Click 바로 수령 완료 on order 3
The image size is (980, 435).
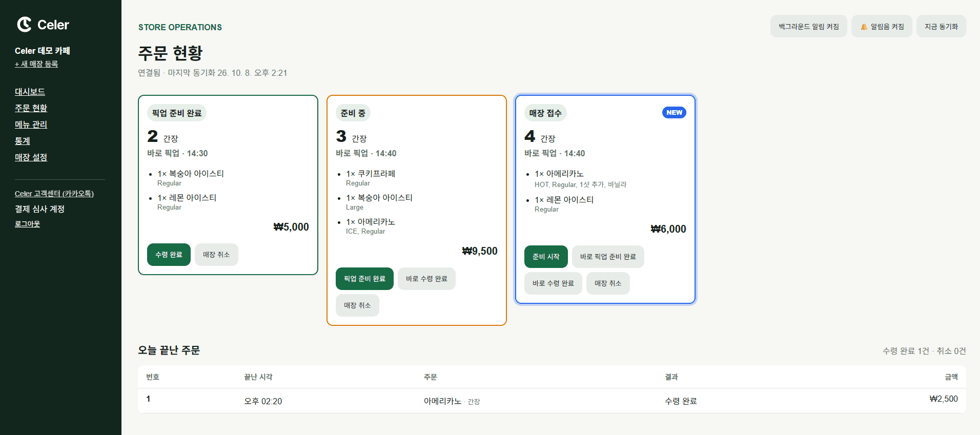pyautogui.click(x=426, y=279)
